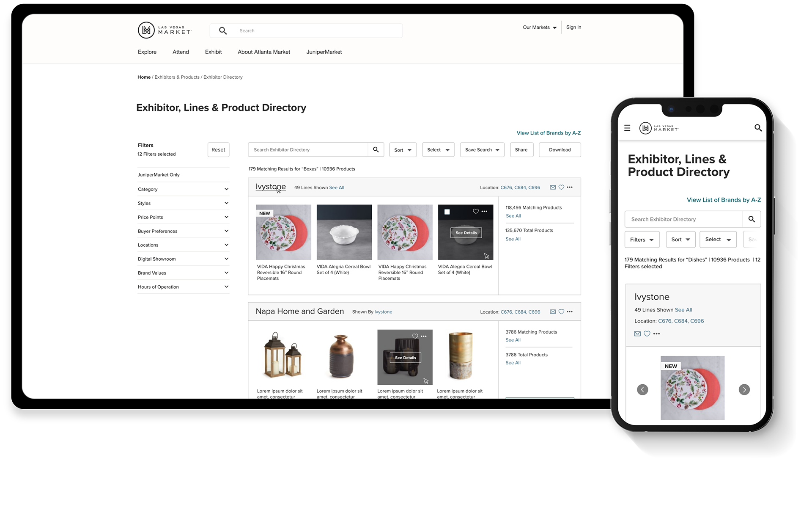Click the NEW VIDA Happy Christmas placemats thumbnail
The height and width of the screenshot is (510, 812).
coord(283,232)
